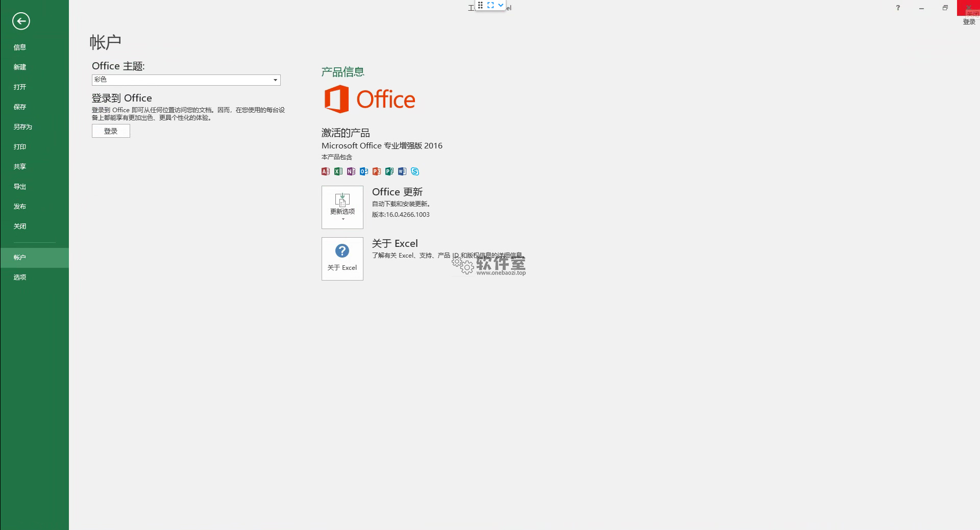Expand the floating toolbar chevron
Image resolution: width=980 pixels, height=530 pixels.
[501, 5]
